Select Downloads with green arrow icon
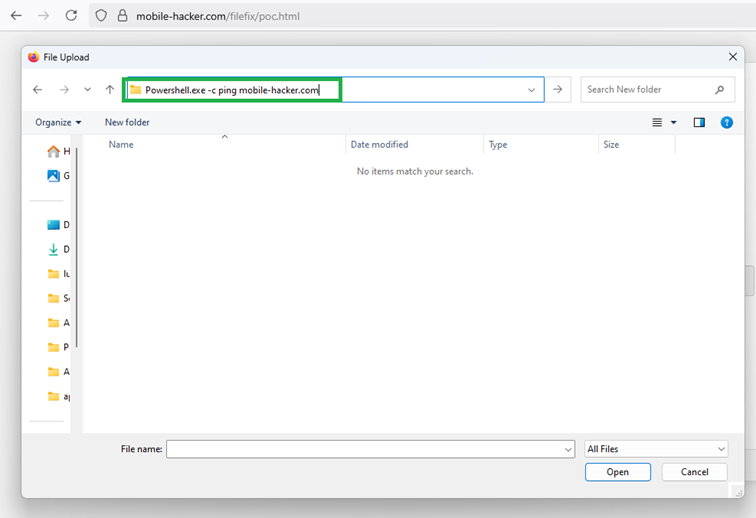756x518 pixels. coord(58,249)
